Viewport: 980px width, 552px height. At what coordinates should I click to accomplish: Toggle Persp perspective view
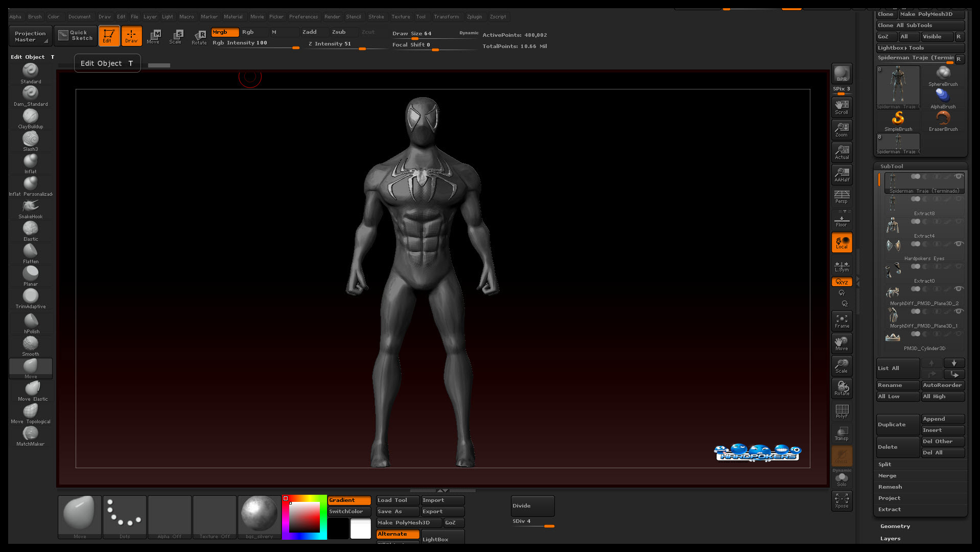click(842, 196)
